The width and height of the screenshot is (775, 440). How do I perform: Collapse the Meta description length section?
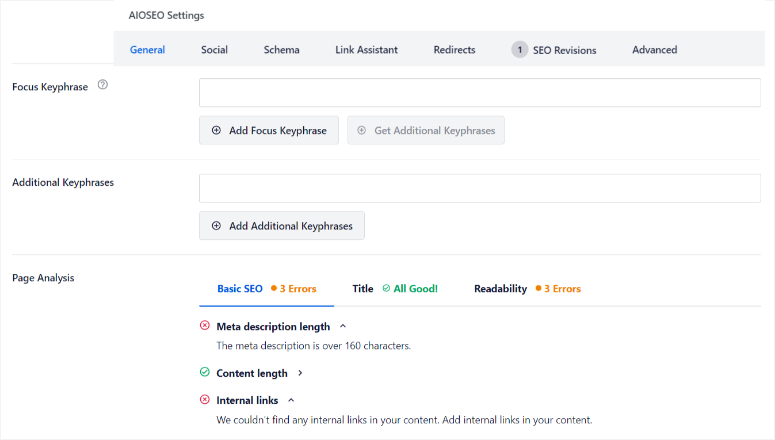click(x=343, y=326)
